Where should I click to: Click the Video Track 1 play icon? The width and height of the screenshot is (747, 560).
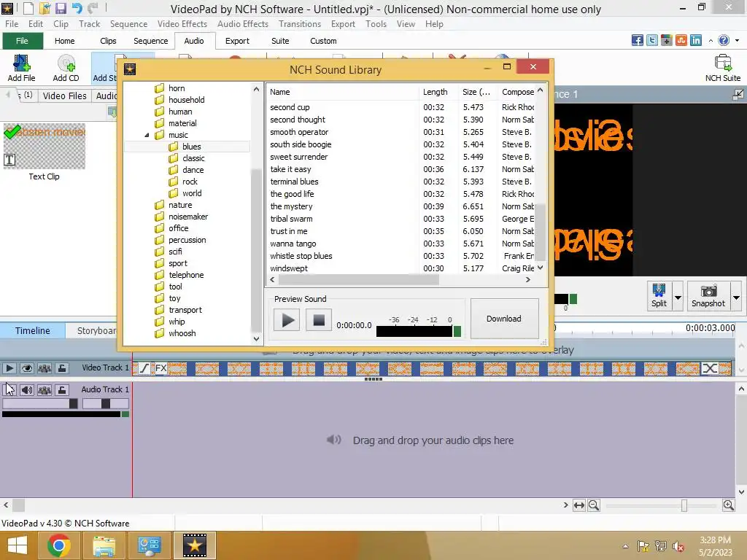pyautogui.click(x=9, y=368)
